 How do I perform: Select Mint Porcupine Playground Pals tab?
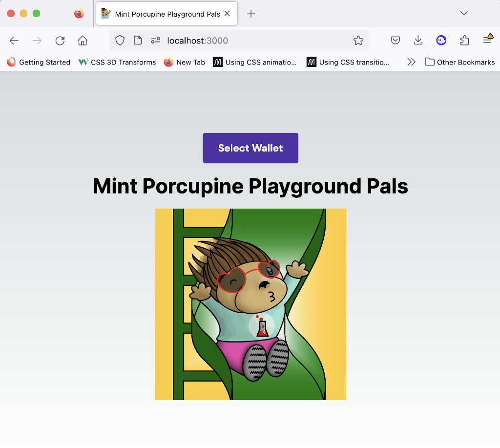(167, 13)
